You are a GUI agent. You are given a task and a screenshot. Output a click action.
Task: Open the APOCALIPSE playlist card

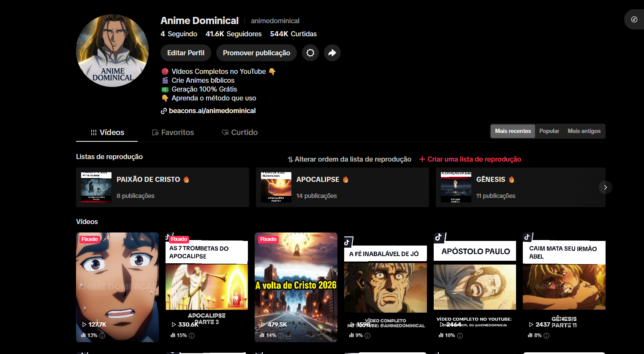coord(342,187)
